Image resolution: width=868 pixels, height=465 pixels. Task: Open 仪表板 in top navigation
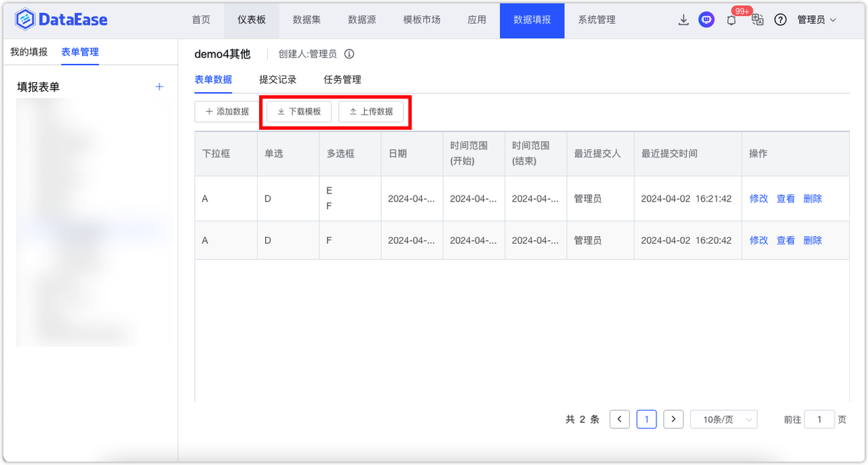pyautogui.click(x=252, y=20)
